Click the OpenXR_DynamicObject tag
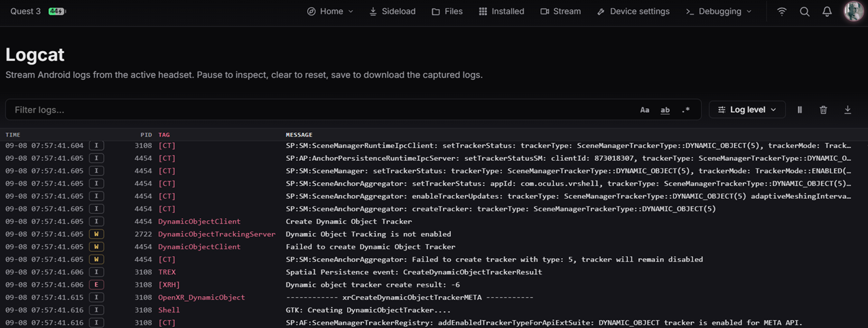The height and width of the screenshot is (328, 868). (x=201, y=297)
